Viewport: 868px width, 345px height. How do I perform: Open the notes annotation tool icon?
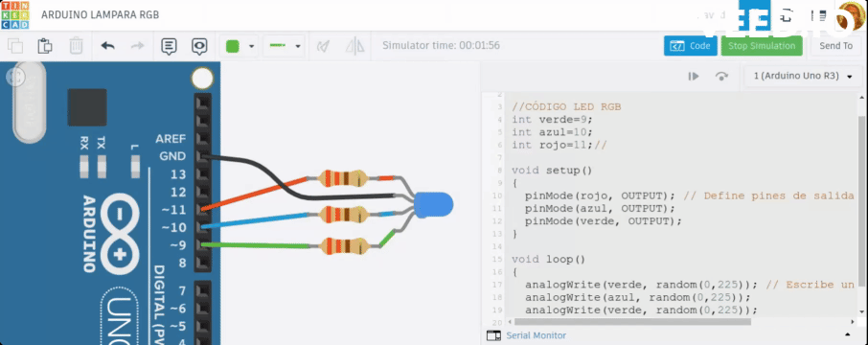click(x=169, y=46)
